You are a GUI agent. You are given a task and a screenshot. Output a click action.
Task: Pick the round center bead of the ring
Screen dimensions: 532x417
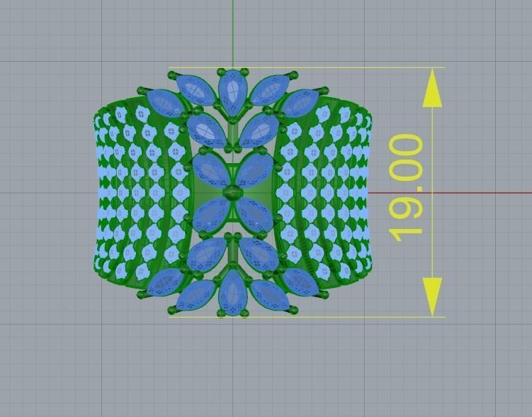click(233, 192)
